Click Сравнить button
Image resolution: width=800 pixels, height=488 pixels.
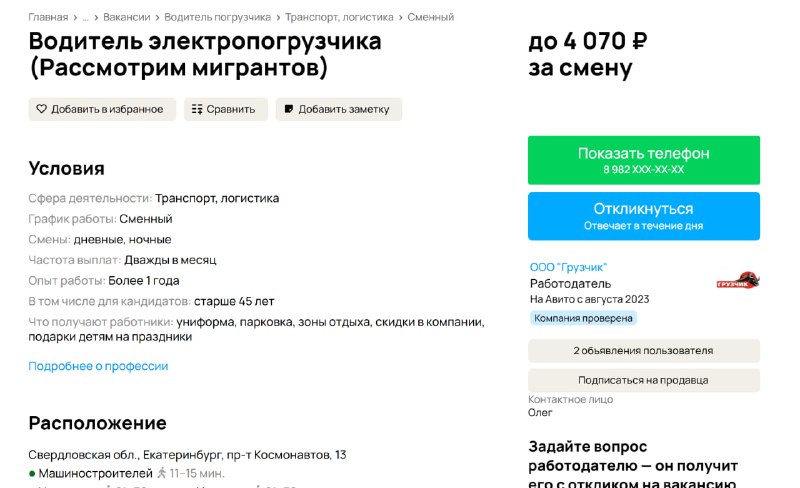226,109
